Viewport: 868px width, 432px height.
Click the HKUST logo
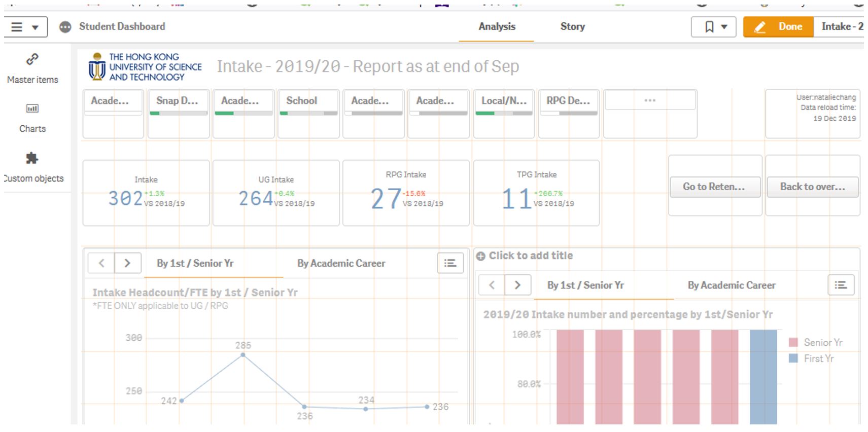[145, 67]
